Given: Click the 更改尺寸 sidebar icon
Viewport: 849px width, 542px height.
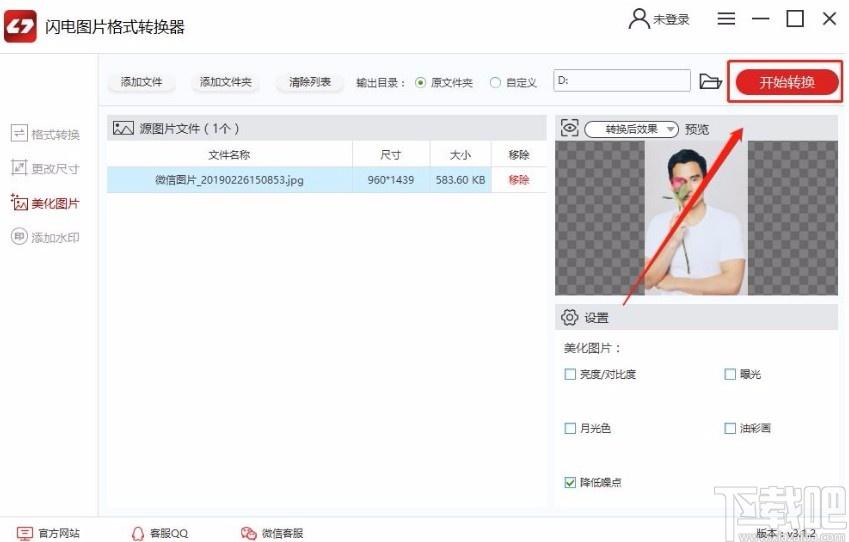Looking at the screenshot, I should pos(19,168).
